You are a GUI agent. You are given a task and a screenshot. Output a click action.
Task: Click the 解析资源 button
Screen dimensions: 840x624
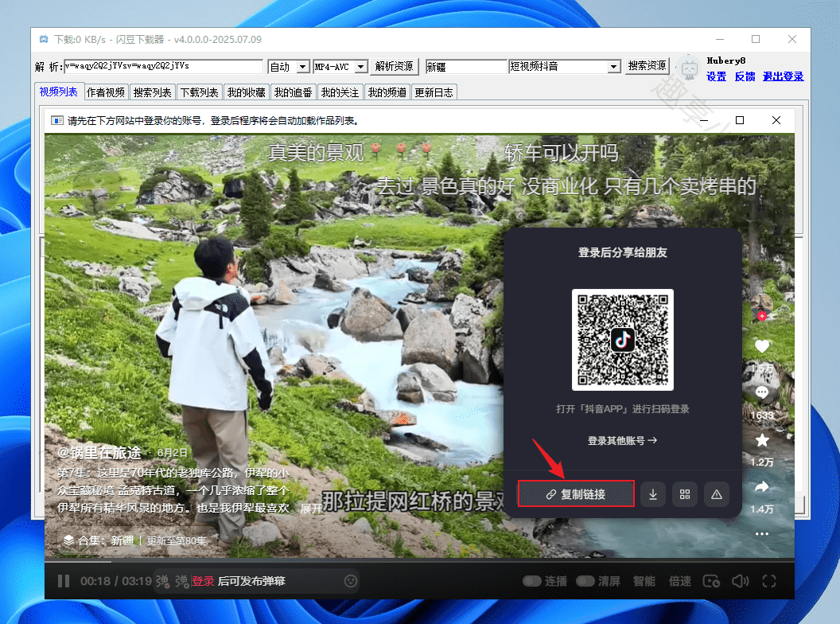point(395,66)
